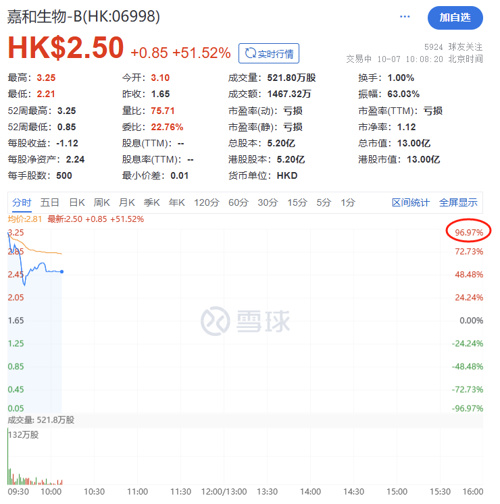
Task: Click the 加自选 add to watchlist button
Action: tap(455, 18)
